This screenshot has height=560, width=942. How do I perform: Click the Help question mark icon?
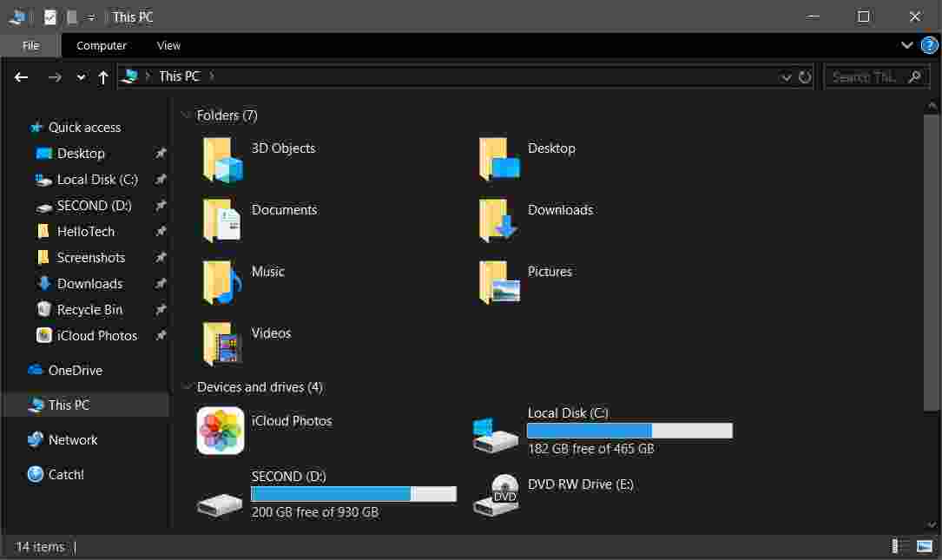pos(929,45)
